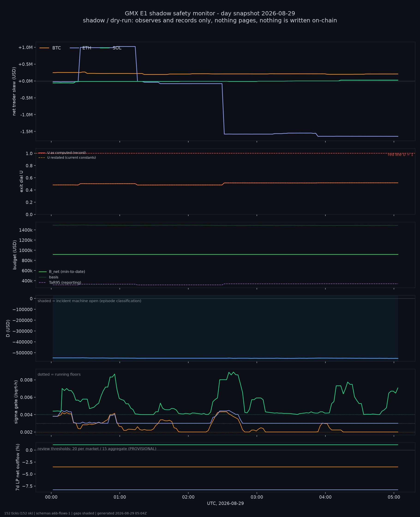Click the purple dashed TaR95 legend line sample
The width and height of the screenshot is (420, 517).
point(43,283)
